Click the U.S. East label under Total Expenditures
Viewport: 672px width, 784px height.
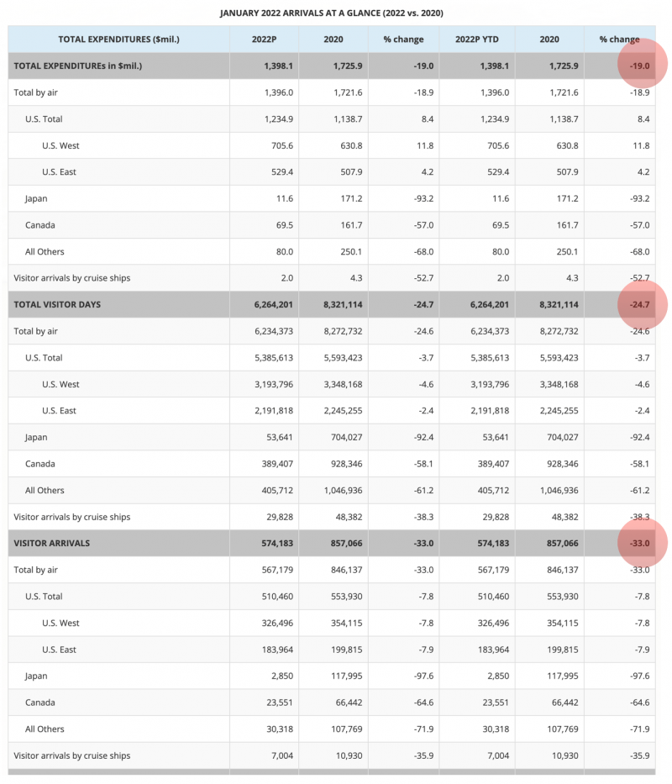point(60,172)
